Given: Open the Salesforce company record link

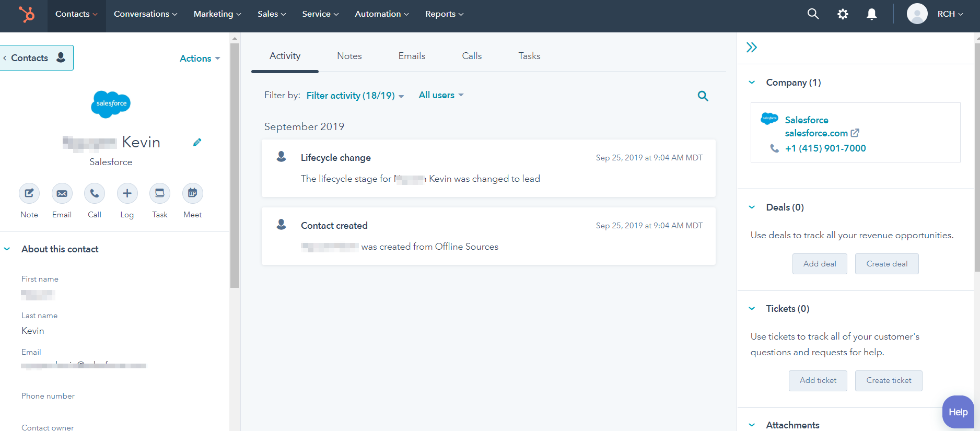Looking at the screenshot, I should pyautogui.click(x=807, y=120).
